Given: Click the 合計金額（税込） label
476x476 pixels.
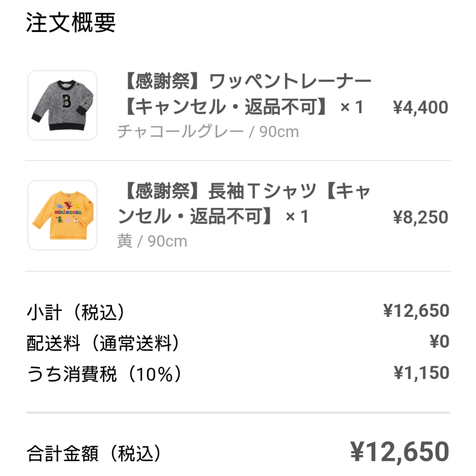Looking at the screenshot, I should pyautogui.click(x=94, y=453).
